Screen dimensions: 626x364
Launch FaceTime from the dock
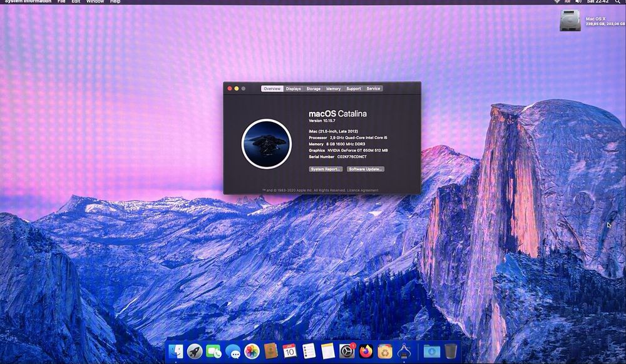pos(214,351)
